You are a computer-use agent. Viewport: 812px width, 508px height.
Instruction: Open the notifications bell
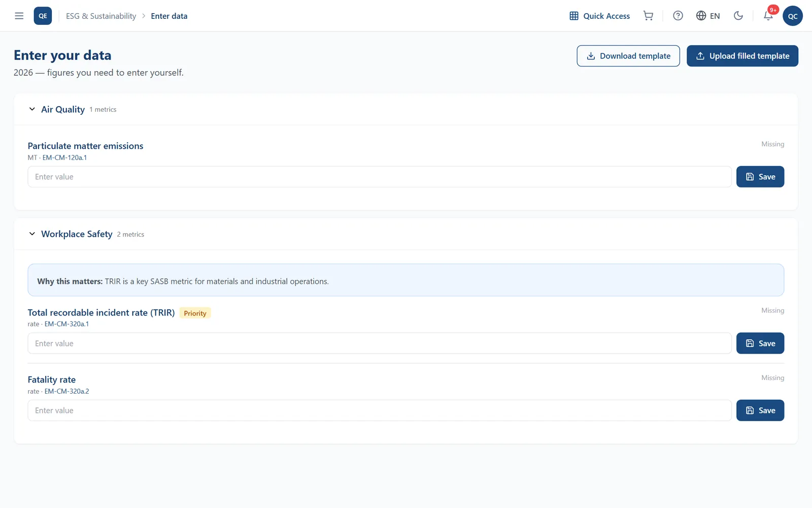[768, 16]
